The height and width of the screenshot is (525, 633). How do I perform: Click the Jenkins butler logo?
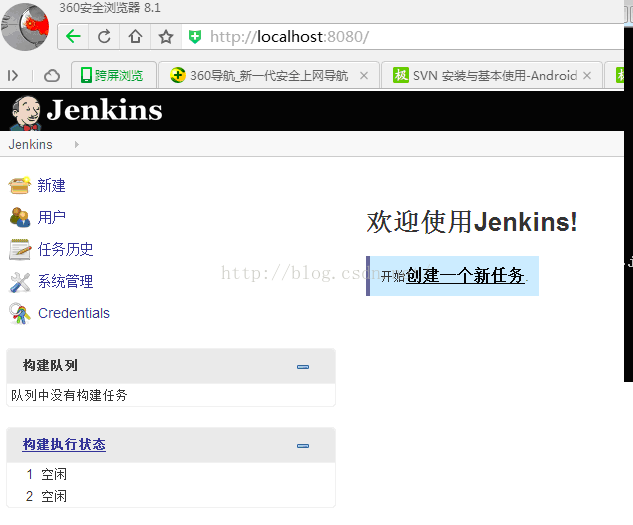[x=25, y=113]
